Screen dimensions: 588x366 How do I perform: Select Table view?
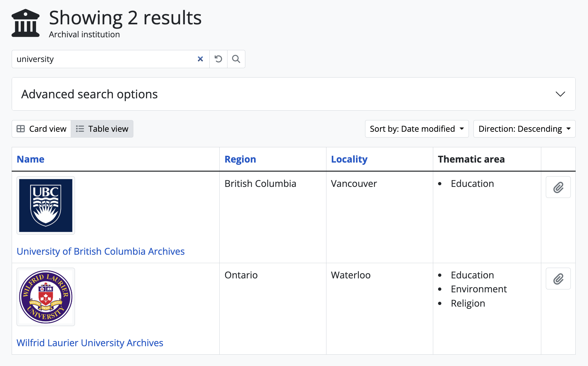pos(102,129)
